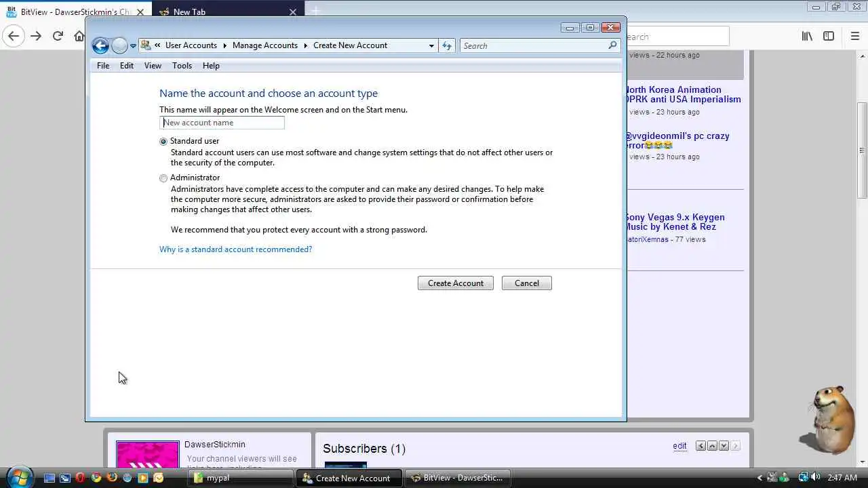Cancel creating the new account
This screenshot has height=488, width=868.
[527, 283]
